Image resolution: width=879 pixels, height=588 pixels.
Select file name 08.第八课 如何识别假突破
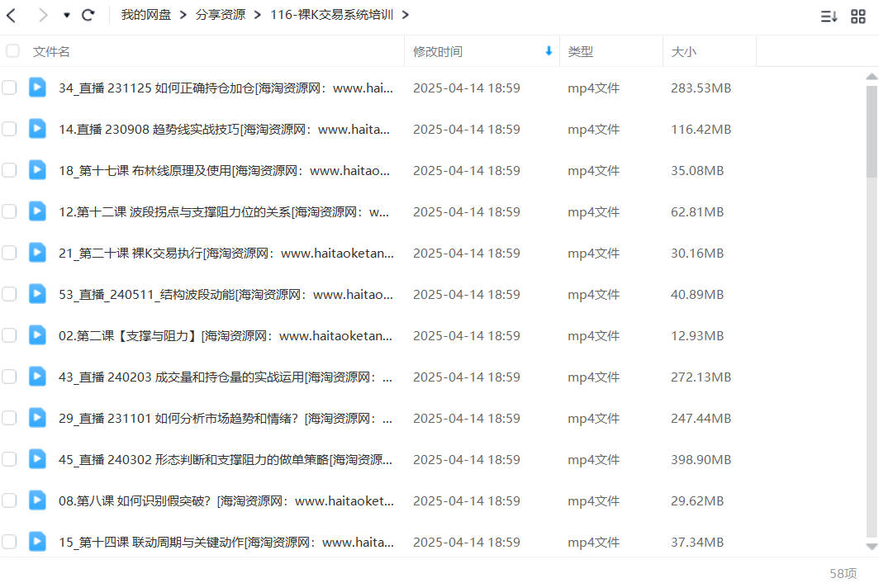click(226, 501)
